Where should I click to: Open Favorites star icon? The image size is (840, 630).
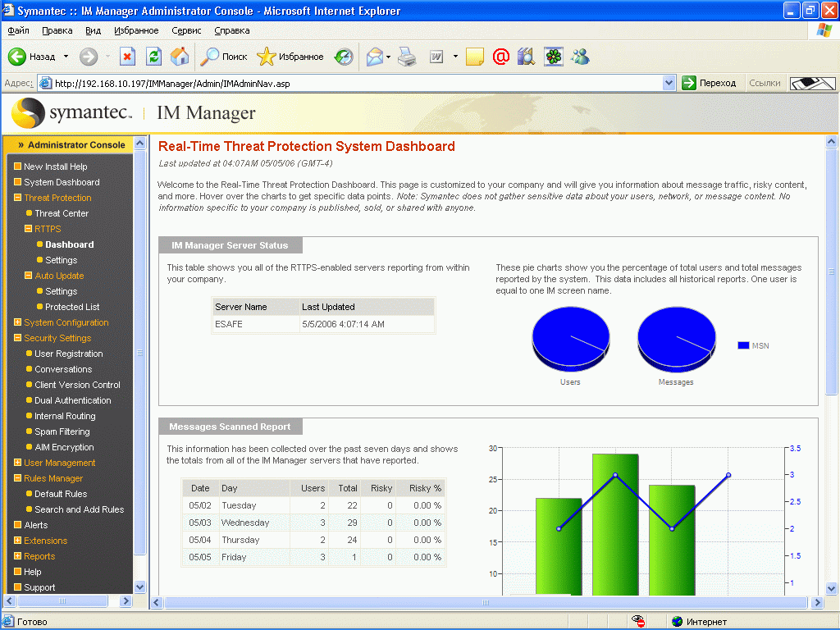266,57
